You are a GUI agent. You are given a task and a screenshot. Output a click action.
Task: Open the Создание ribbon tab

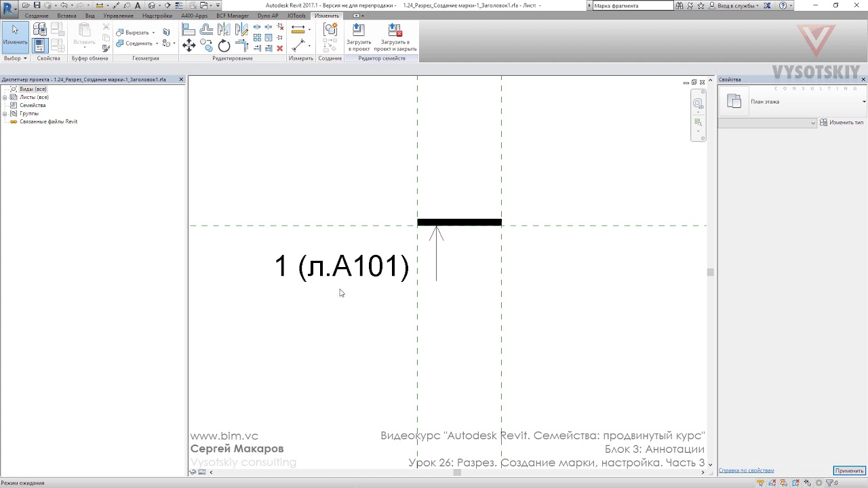[36, 16]
